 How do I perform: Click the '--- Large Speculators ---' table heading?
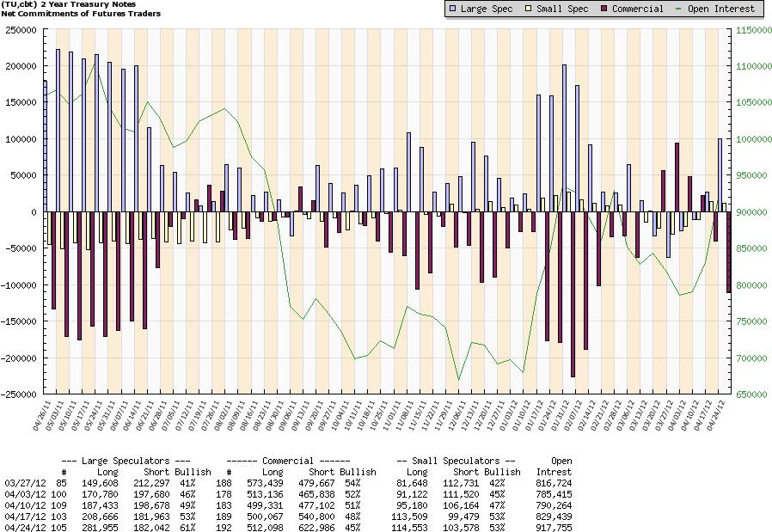(x=126, y=462)
